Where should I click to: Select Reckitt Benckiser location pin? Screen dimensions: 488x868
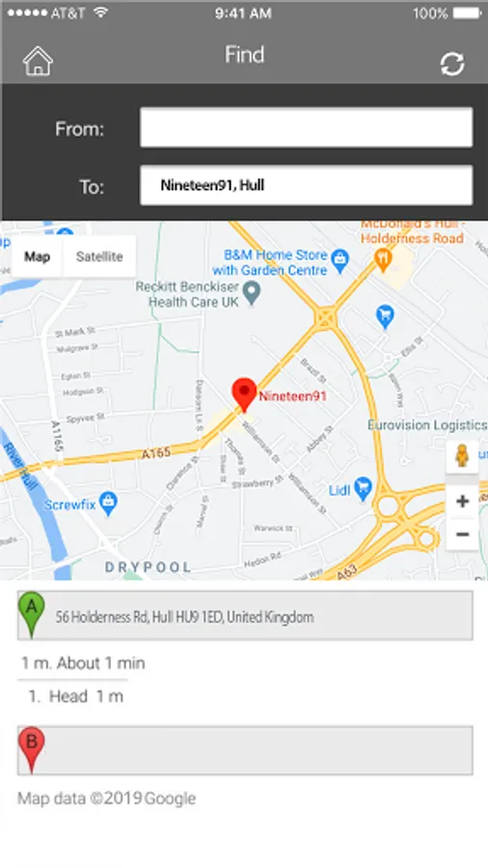253,293
